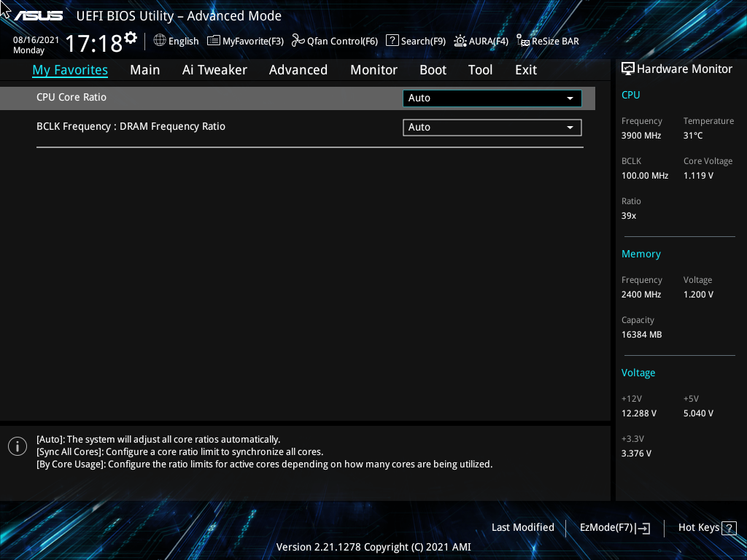Image resolution: width=747 pixels, height=560 pixels.
Task: Open the Monitor tab
Action: point(374,70)
